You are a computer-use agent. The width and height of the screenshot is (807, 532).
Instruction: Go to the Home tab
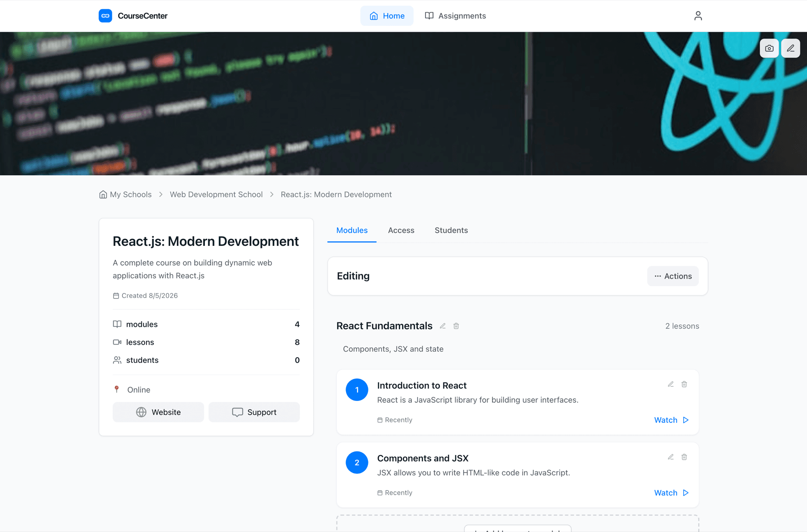[x=387, y=16]
